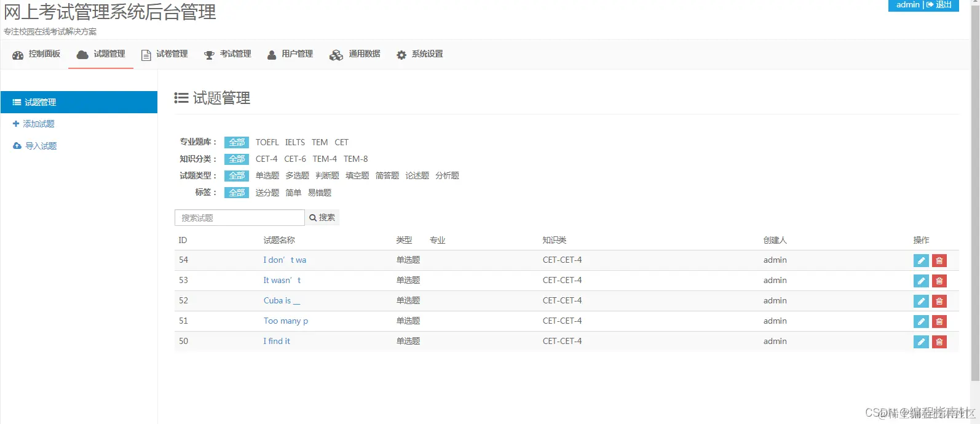Open 试卷管理 tab
The image size is (980, 424).
pyautogui.click(x=164, y=54)
